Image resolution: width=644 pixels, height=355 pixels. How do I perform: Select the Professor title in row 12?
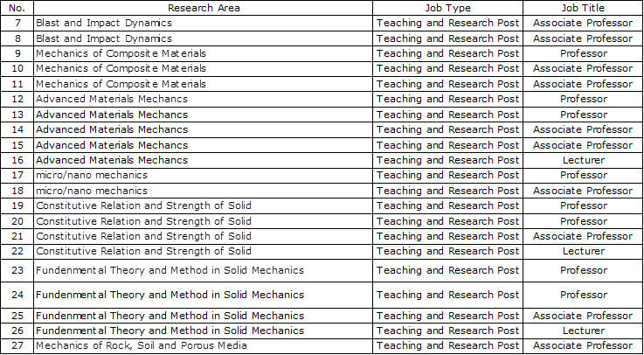click(x=583, y=99)
